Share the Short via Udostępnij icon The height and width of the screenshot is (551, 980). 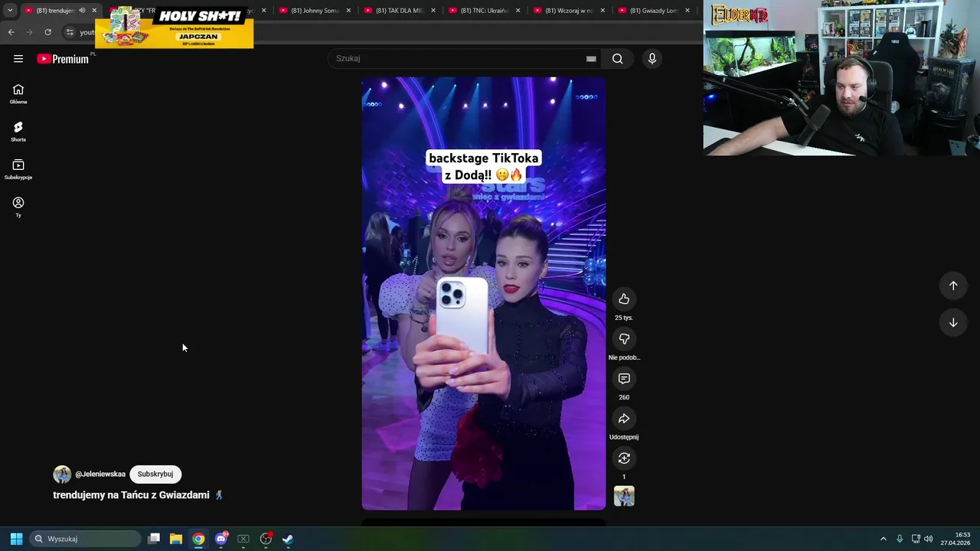tap(624, 419)
